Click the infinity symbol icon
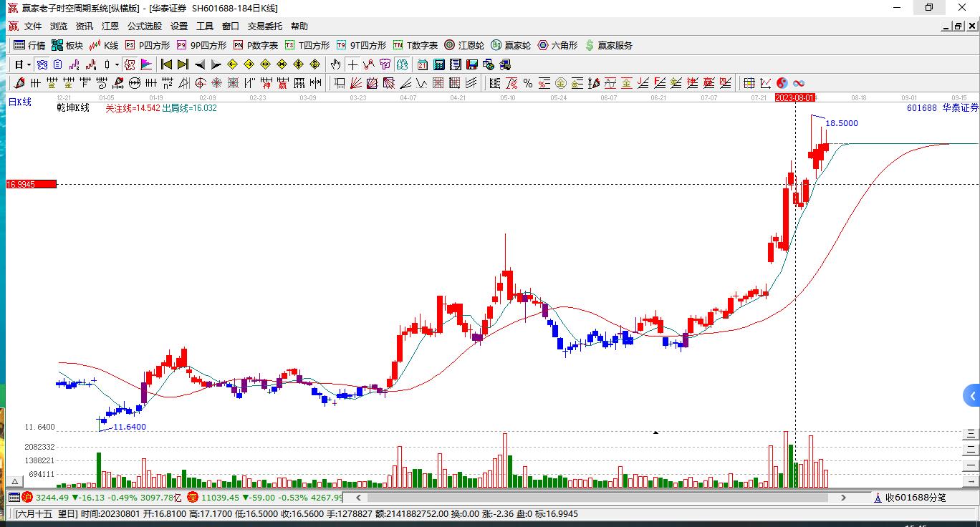Viewport: 980px width, 527px height. (x=799, y=83)
